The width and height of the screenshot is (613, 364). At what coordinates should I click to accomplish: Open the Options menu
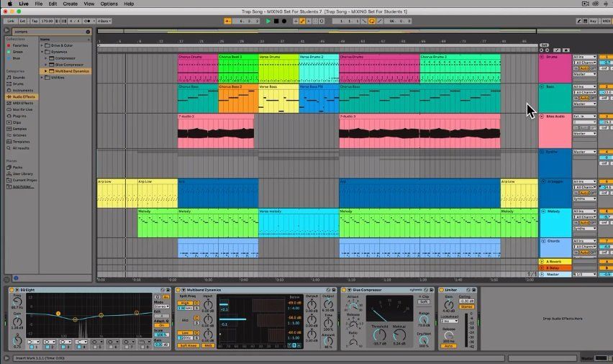coord(109,4)
